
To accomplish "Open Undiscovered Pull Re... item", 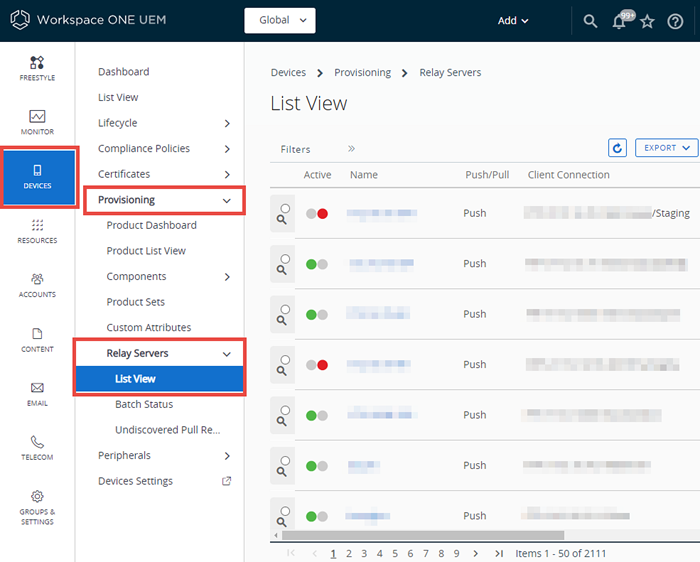I will [x=167, y=429].
